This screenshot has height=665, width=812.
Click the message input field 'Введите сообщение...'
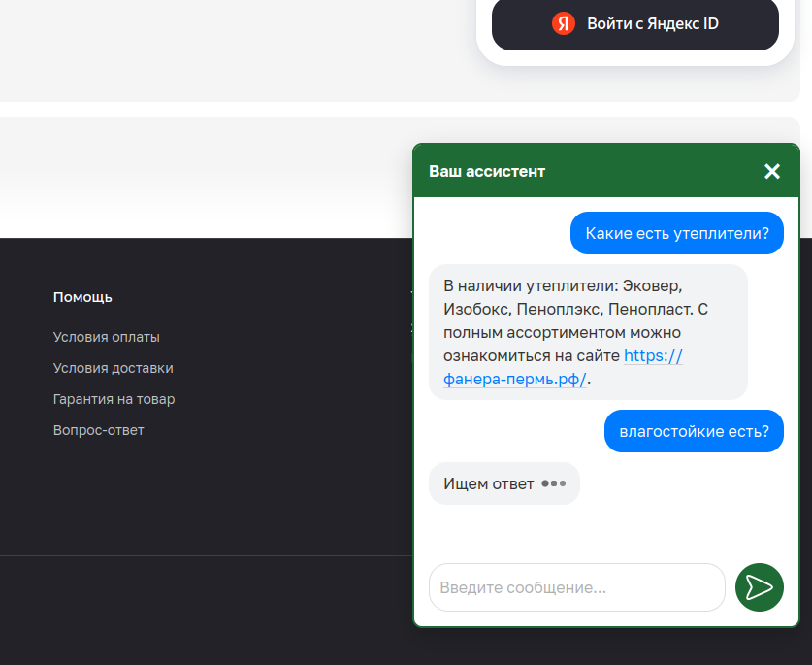tap(576, 587)
